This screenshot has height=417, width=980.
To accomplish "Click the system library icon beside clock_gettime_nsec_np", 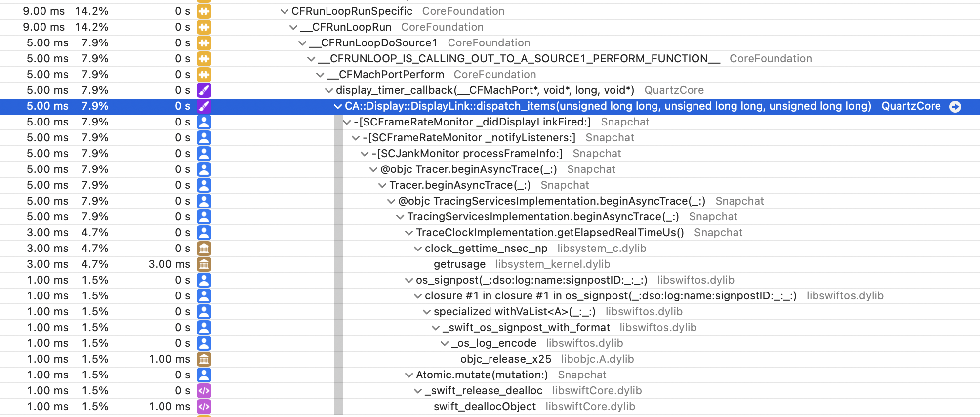I will (x=204, y=249).
